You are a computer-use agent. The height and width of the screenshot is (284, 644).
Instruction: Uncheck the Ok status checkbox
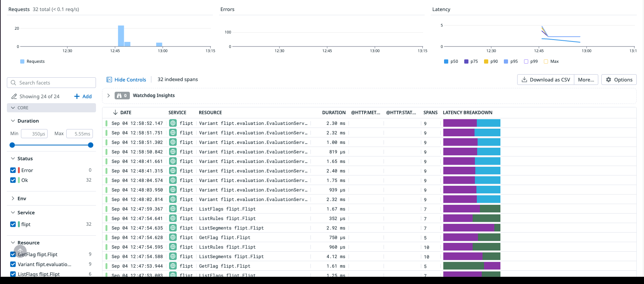pos(13,180)
